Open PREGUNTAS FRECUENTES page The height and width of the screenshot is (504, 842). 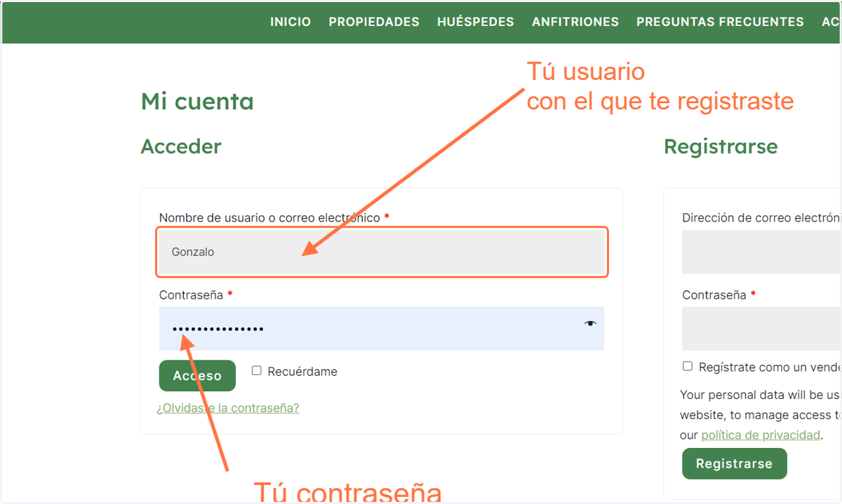720,22
